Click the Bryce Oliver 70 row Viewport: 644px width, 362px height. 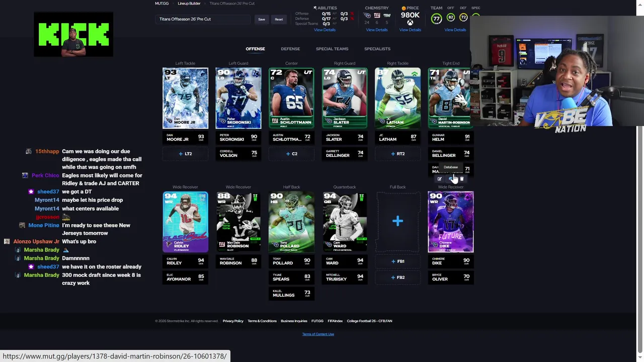[x=451, y=277]
